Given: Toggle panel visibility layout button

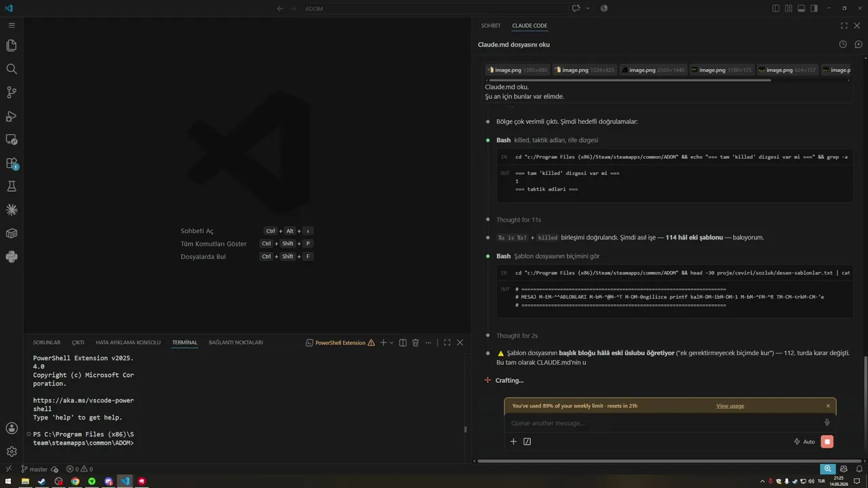Looking at the screenshot, I should click(x=801, y=8).
